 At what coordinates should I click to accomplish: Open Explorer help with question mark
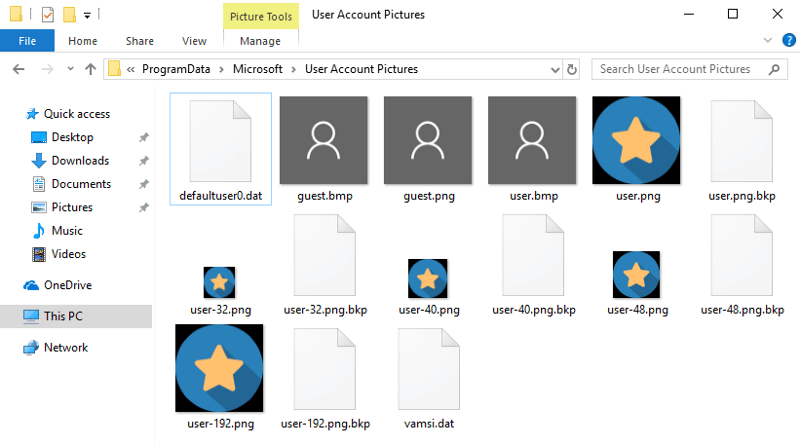pyautogui.click(x=789, y=40)
